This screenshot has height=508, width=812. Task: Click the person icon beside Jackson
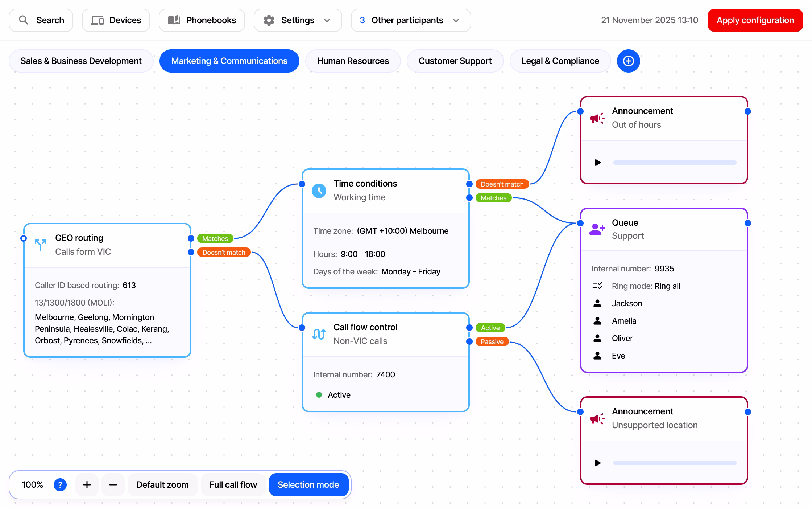pyautogui.click(x=597, y=303)
